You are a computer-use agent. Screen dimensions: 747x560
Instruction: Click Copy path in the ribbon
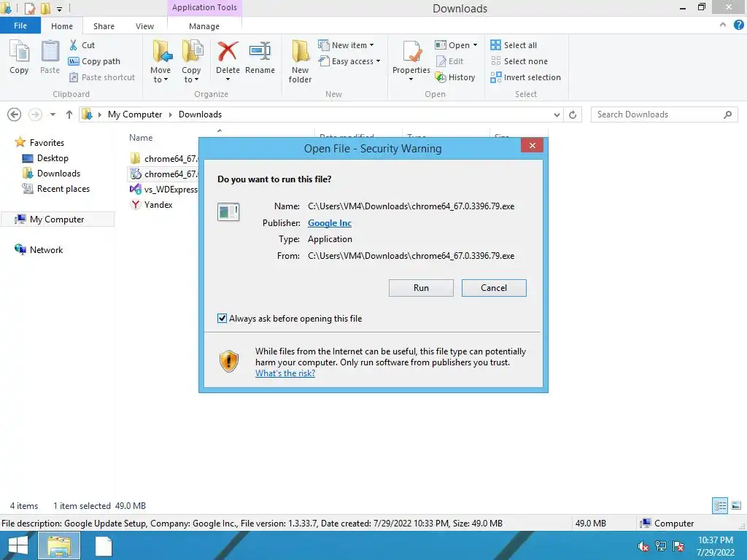click(94, 61)
